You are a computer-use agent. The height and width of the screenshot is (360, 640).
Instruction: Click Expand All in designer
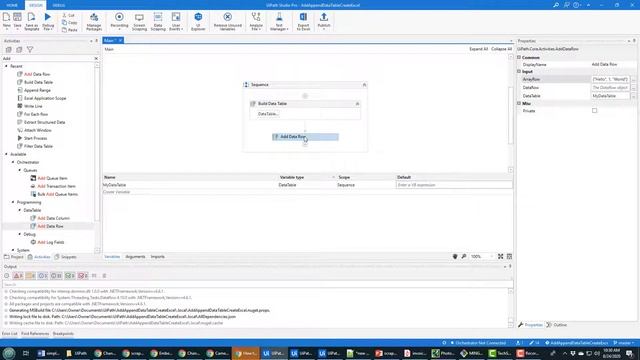(x=478, y=49)
